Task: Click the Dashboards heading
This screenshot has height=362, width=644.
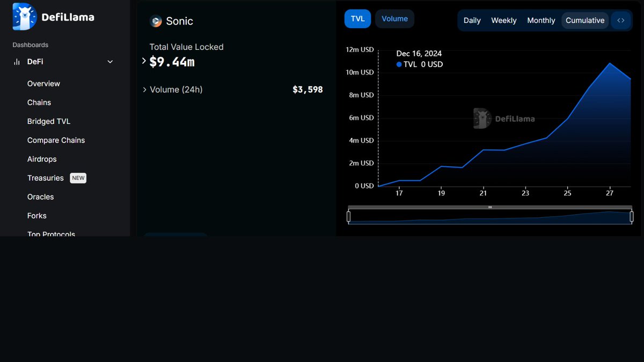Action: pos(31,45)
